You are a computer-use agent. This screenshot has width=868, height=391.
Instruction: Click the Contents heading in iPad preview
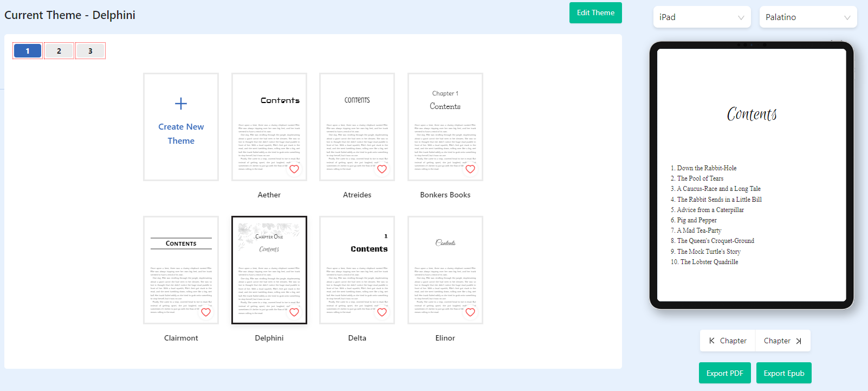pos(752,114)
